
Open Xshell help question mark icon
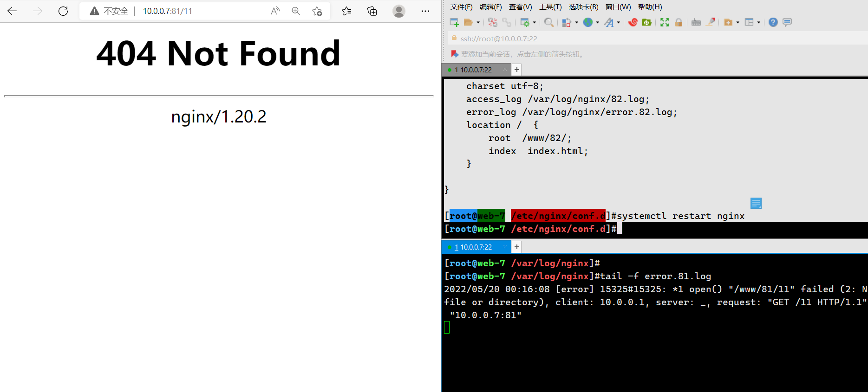click(773, 22)
